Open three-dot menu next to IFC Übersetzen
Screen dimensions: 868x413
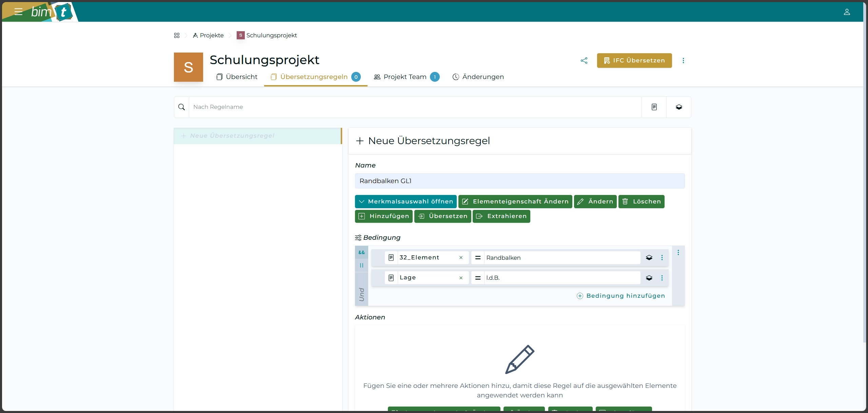683,61
